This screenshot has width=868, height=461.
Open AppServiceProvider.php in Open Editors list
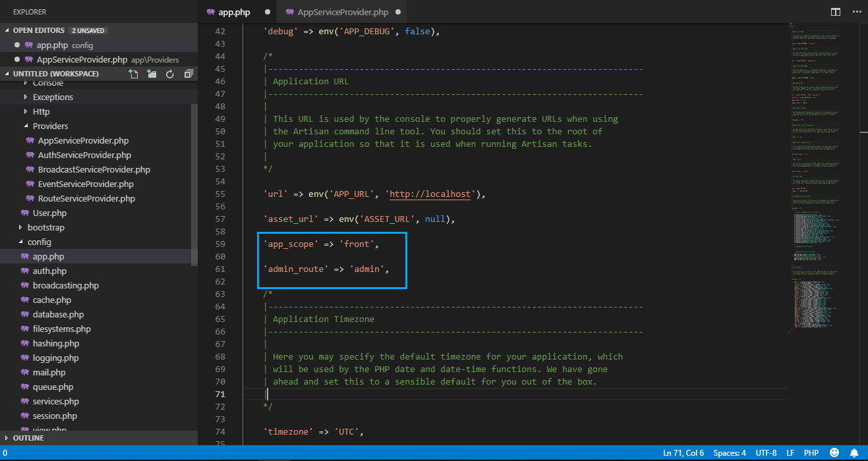[99, 60]
